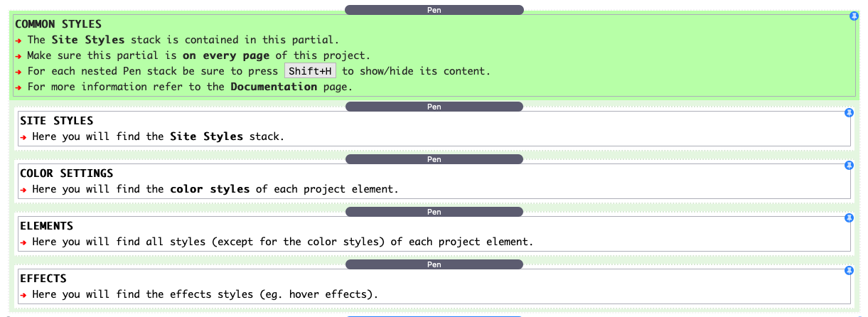Select the Pen title bar above Color Settings
The image size is (868, 317).
(434, 159)
